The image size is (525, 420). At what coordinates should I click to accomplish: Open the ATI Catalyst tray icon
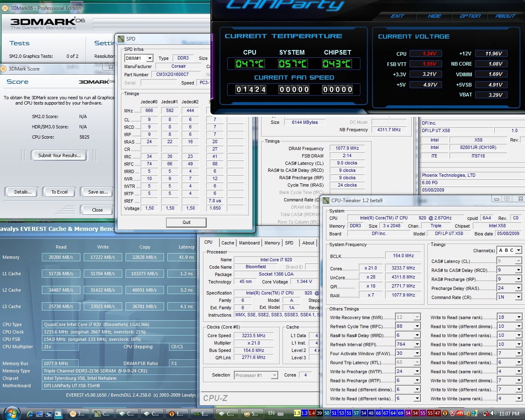[x=460, y=413]
